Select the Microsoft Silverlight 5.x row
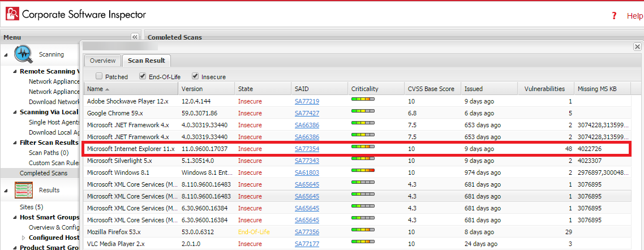Image resolution: width=644 pixels, height=250 pixels. [357, 161]
